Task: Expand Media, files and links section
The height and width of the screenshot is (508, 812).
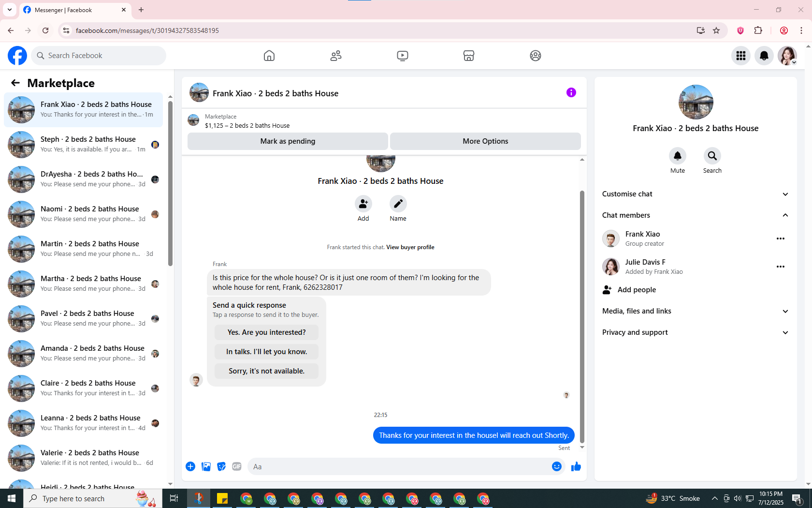Action: click(696, 311)
